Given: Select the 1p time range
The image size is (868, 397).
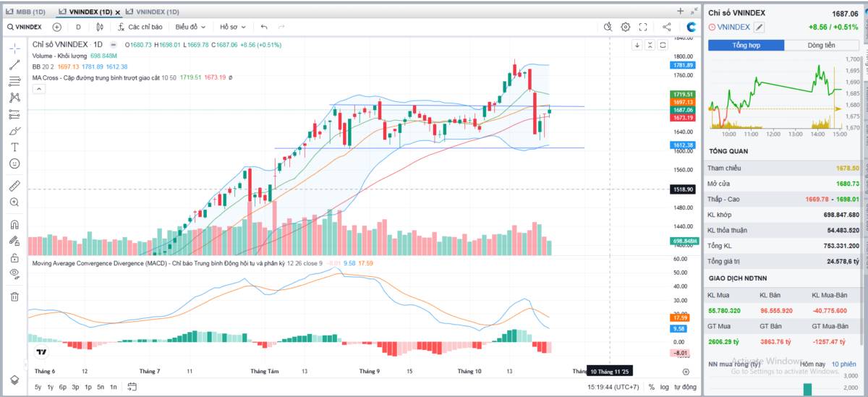Looking at the screenshot, I should (x=88, y=387).
